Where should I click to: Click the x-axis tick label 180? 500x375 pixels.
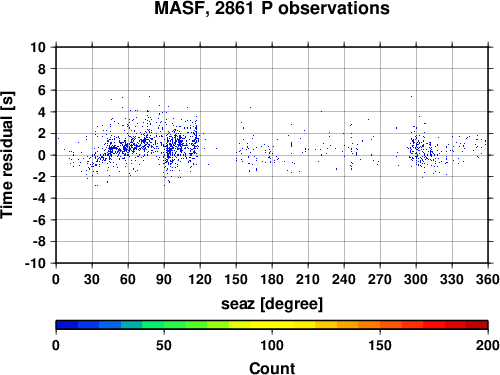[272, 279]
